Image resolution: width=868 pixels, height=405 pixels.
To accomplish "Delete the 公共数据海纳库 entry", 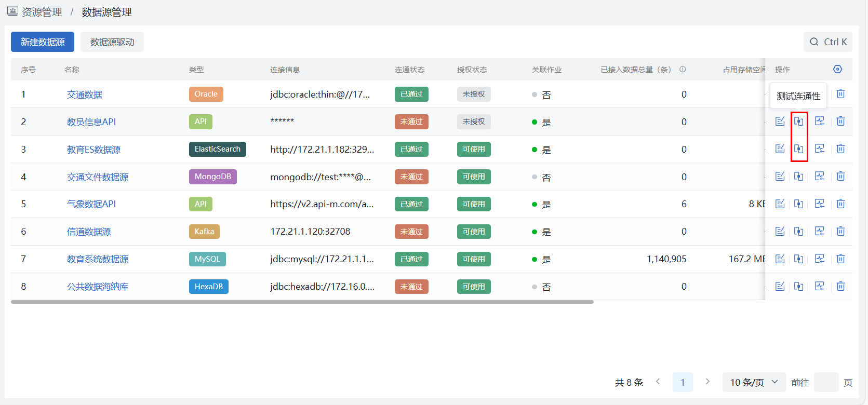I will (x=840, y=287).
